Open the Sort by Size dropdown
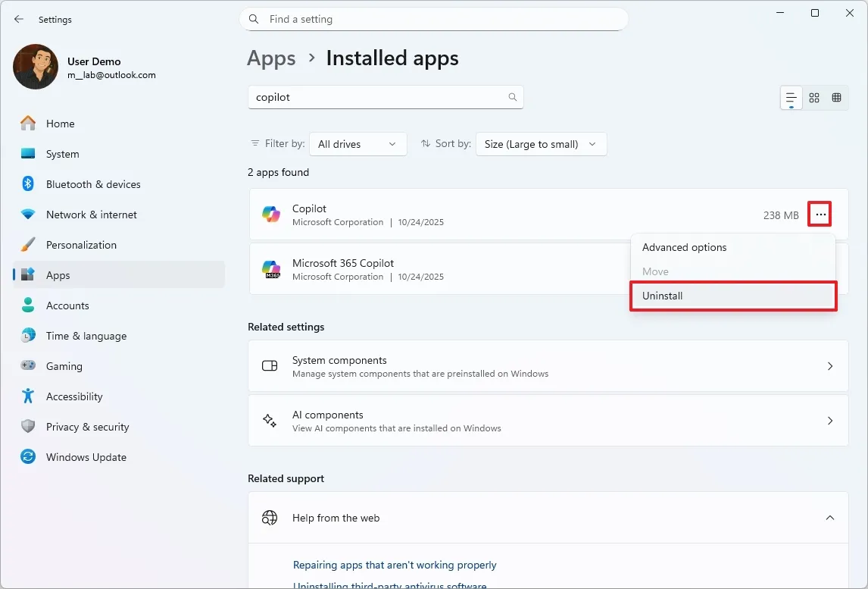868x589 pixels. click(541, 144)
